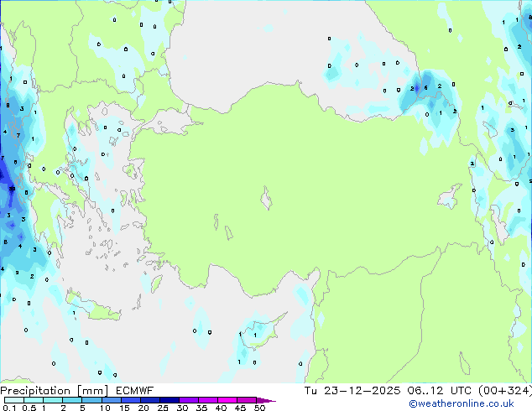Pick the 45–50 mm legend swatch
Viewport: 532px width, 411px height.
247,400
